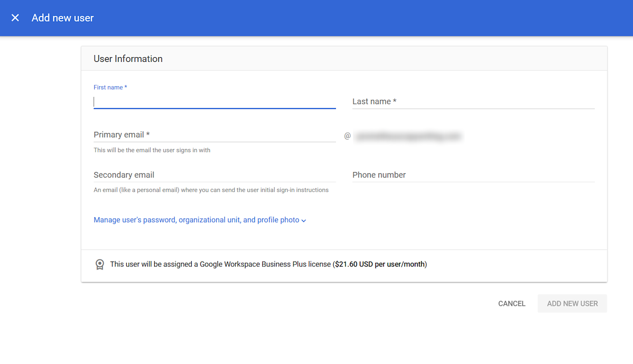Click the sign-in email helper text
This screenshot has height=364, width=633.
pyautogui.click(x=152, y=150)
